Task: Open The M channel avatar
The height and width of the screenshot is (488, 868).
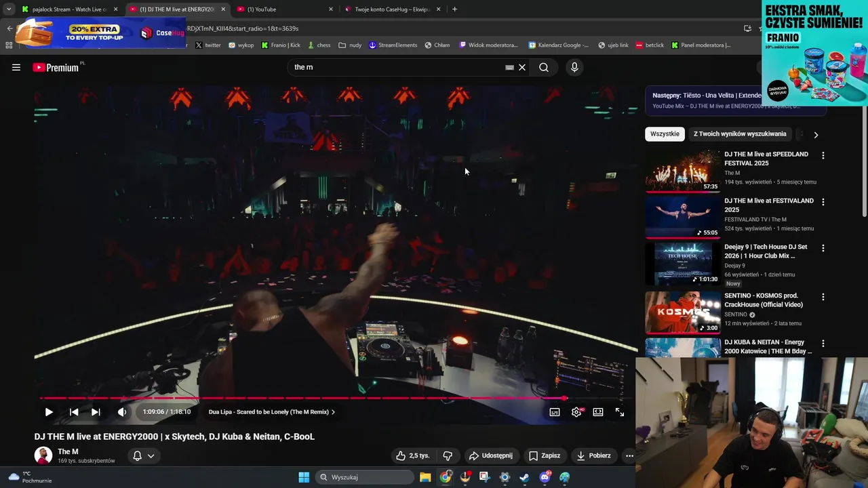Action: pyautogui.click(x=43, y=455)
